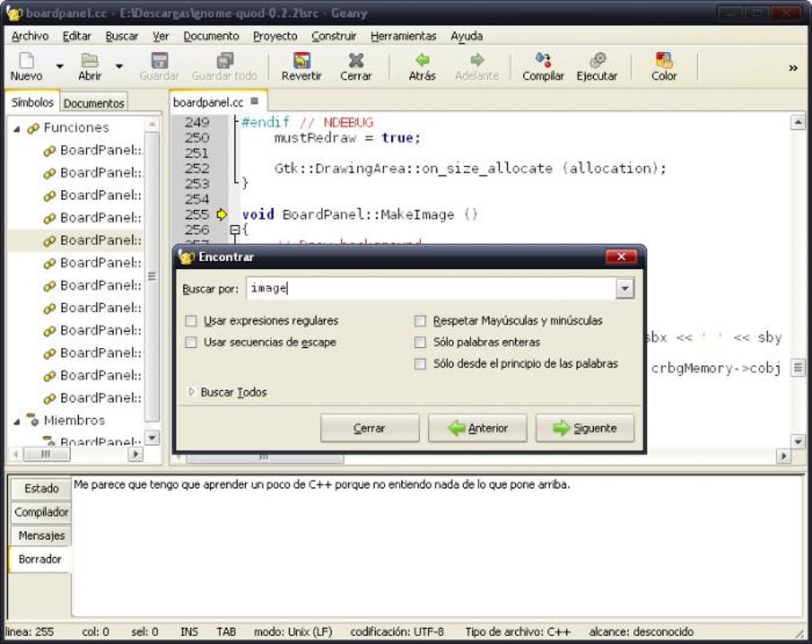The image size is (812, 644).
Task: Click editor horizontal scrollbar right arrow
Action: 783,456
